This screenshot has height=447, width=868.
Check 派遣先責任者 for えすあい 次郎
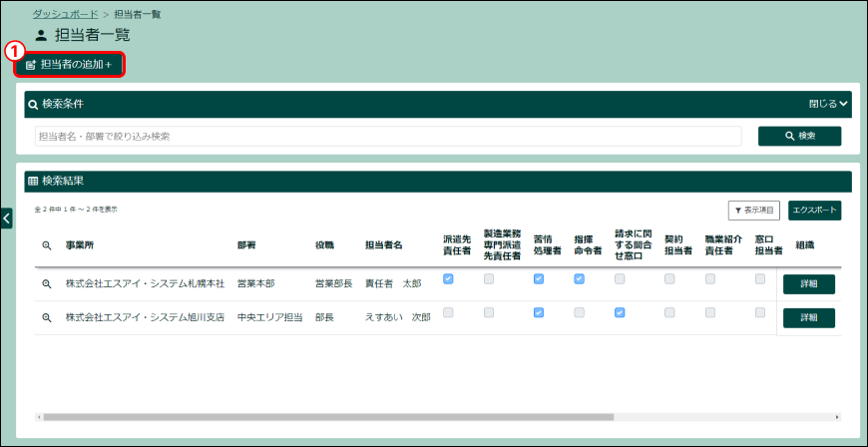pyautogui.click(x=448, y=313)
